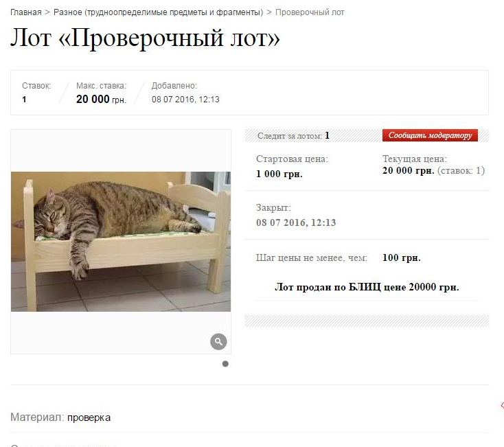This screenshot has width=504, height=447.
Task: Select the Закрыт date and time
Action: coord(296,222)
